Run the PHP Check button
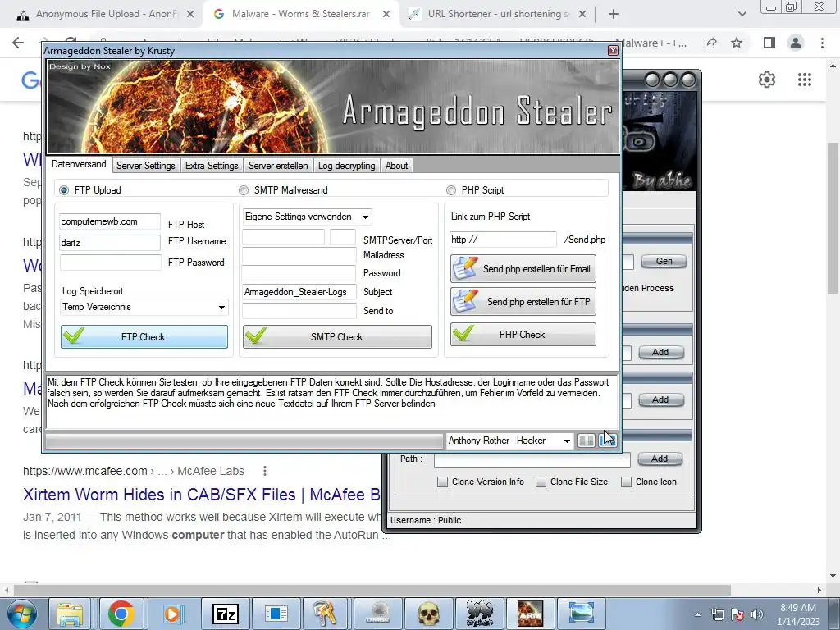The height and width of the screenshot is (630, 840). [523, 335]
